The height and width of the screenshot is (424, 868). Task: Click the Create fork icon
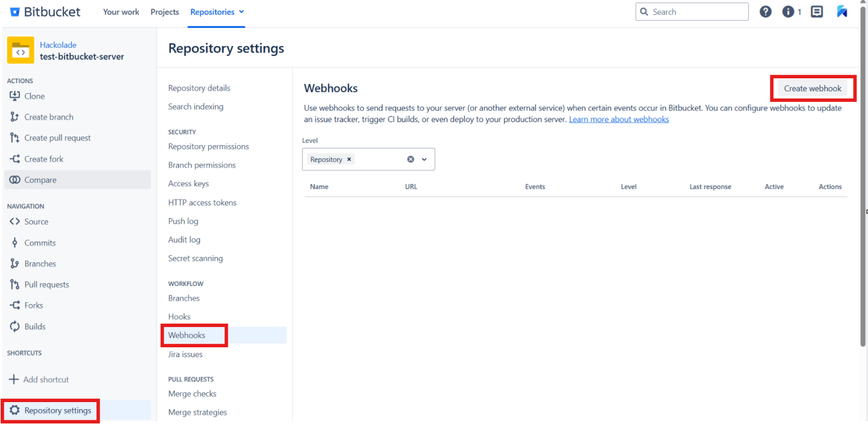click(15, 159)
